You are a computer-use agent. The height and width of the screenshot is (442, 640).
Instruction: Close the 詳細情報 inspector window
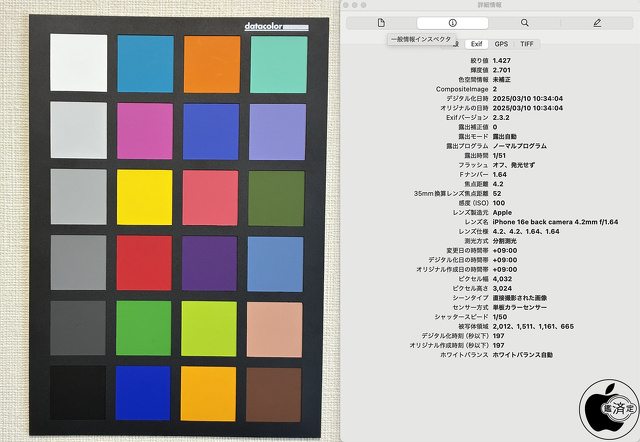coord(347,5)
